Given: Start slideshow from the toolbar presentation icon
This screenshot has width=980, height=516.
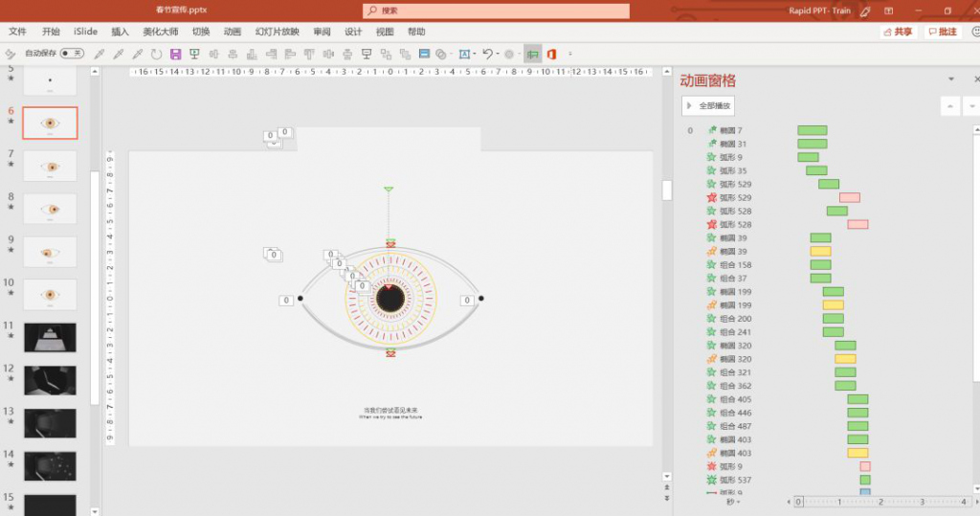Looking at the screenshot, I should click(x=194, y=54).
